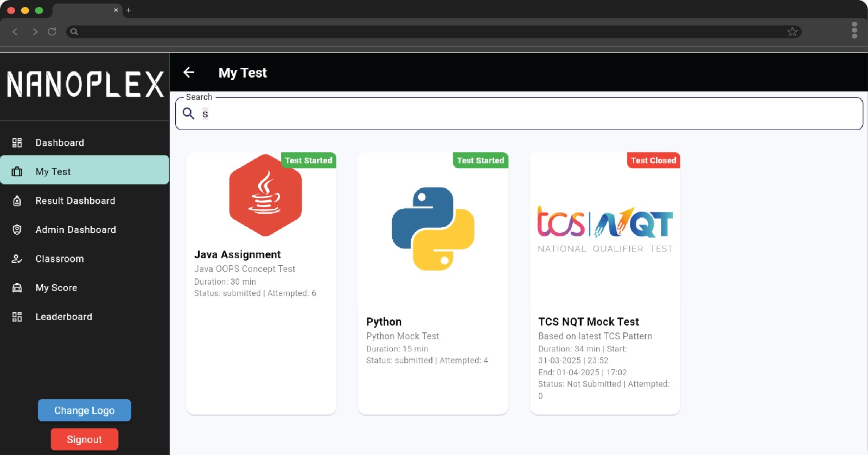Viewport: 868px width, 455px height.
Task: Open Dashboard from the sidebar
Action: (85, 143)
